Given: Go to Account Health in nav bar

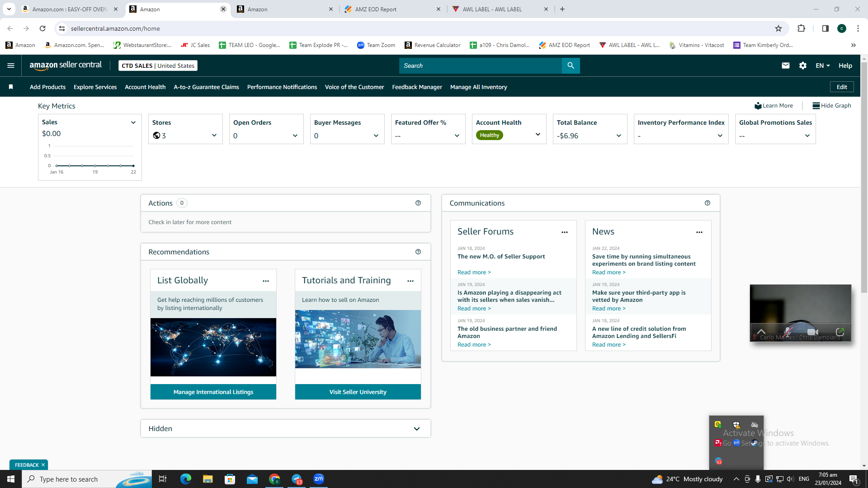Looking at the screenshot, I should click(145, 87).
